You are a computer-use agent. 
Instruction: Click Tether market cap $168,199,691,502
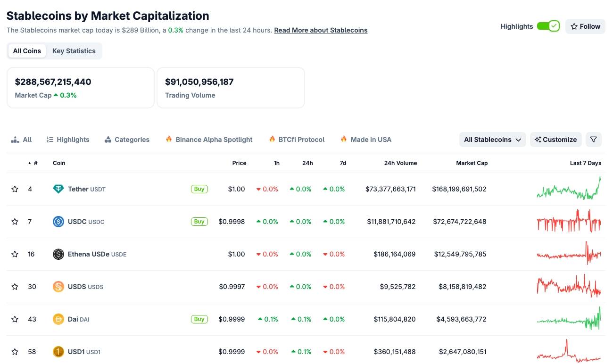tap(459, 189)
